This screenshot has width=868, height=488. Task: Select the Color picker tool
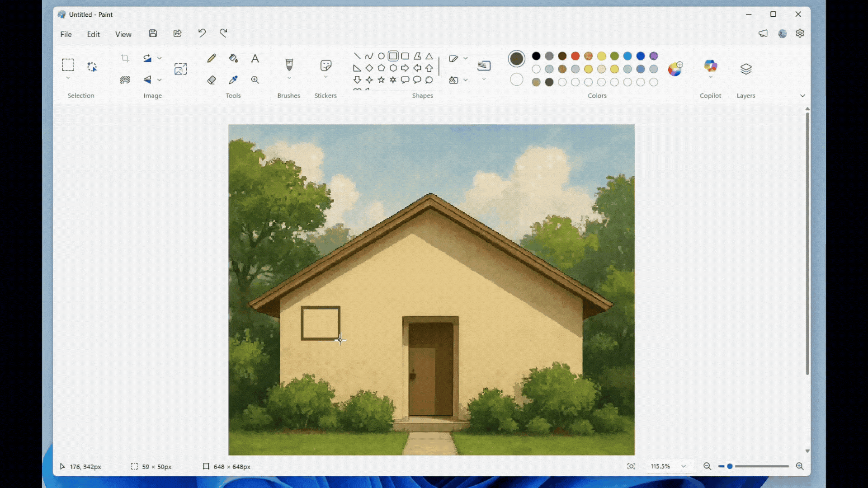233,80
